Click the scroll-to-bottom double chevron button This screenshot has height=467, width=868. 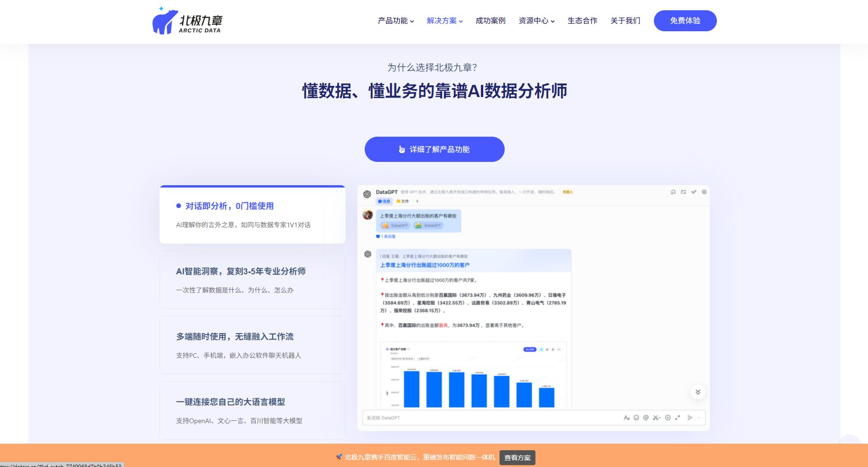point(698,392)
